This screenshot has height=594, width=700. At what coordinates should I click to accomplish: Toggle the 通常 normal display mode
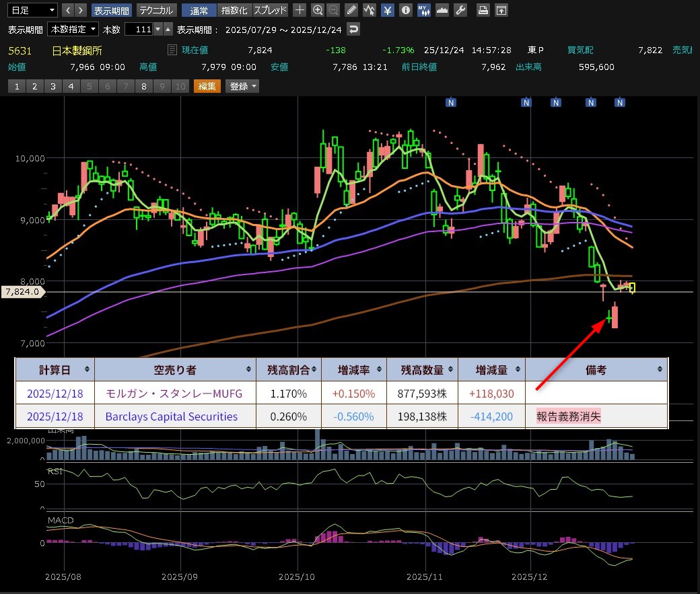[199, 10]
